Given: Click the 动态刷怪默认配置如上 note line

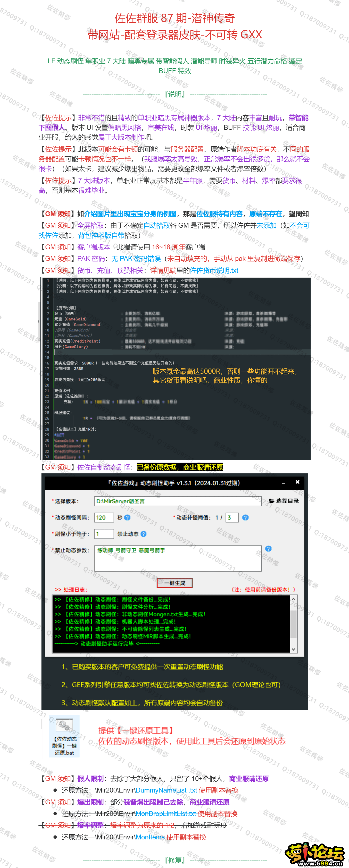Looking at the screenshot, I should point(142,703).
